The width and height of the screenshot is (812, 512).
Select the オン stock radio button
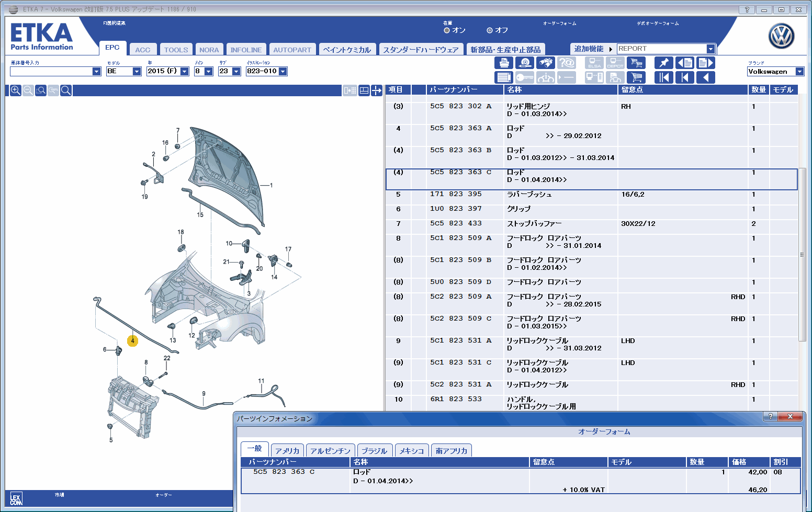click(x=447, y=30)
